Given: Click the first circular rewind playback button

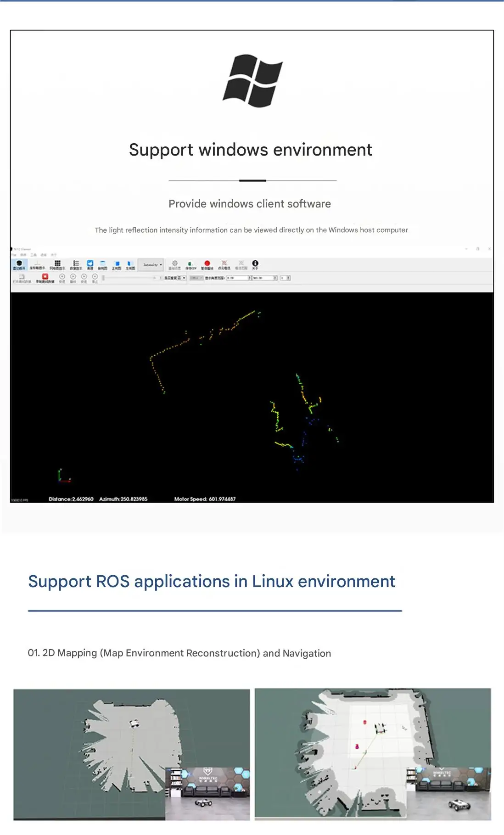Looking at the screenshot, I should point(62,278).
